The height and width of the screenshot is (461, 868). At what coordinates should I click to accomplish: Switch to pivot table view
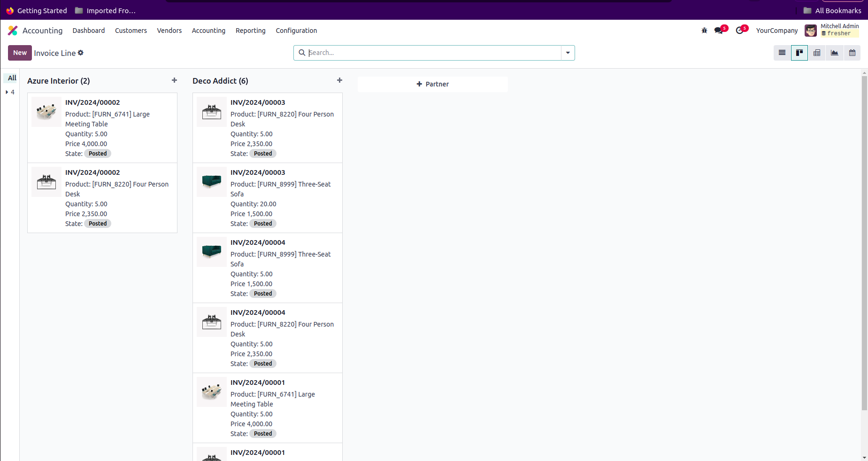pyautogui.click(x=817, y=53)
